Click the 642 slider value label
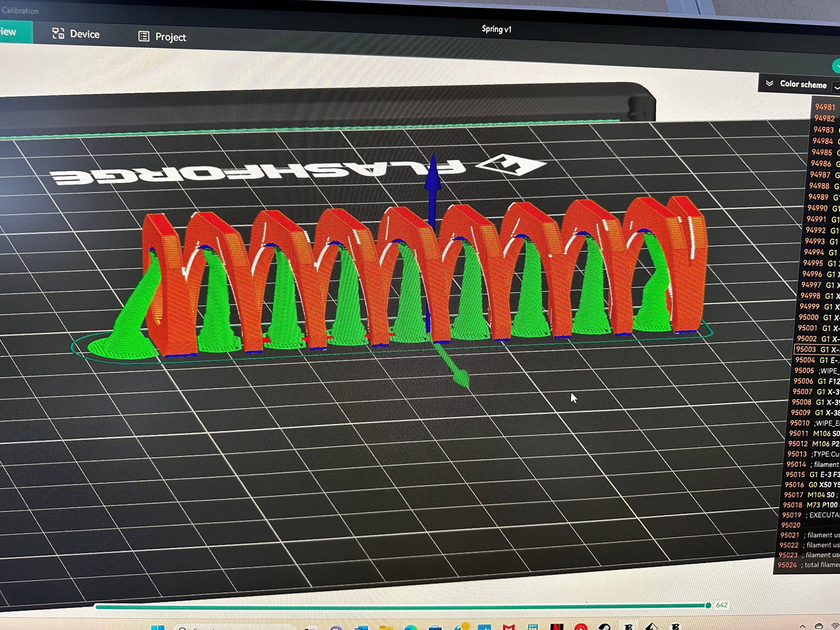 tap(721, 605)
